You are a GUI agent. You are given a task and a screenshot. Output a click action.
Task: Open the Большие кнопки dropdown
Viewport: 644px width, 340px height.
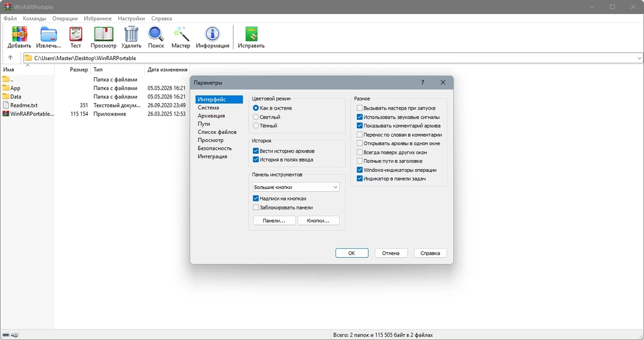pyautogui.click(x=296, y=187)
